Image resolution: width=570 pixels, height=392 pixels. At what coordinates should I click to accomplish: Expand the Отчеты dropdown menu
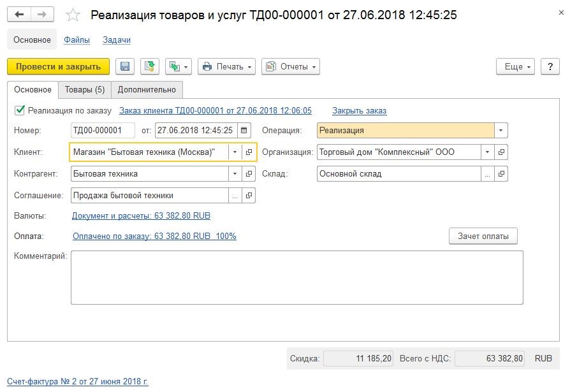[291, 66]
